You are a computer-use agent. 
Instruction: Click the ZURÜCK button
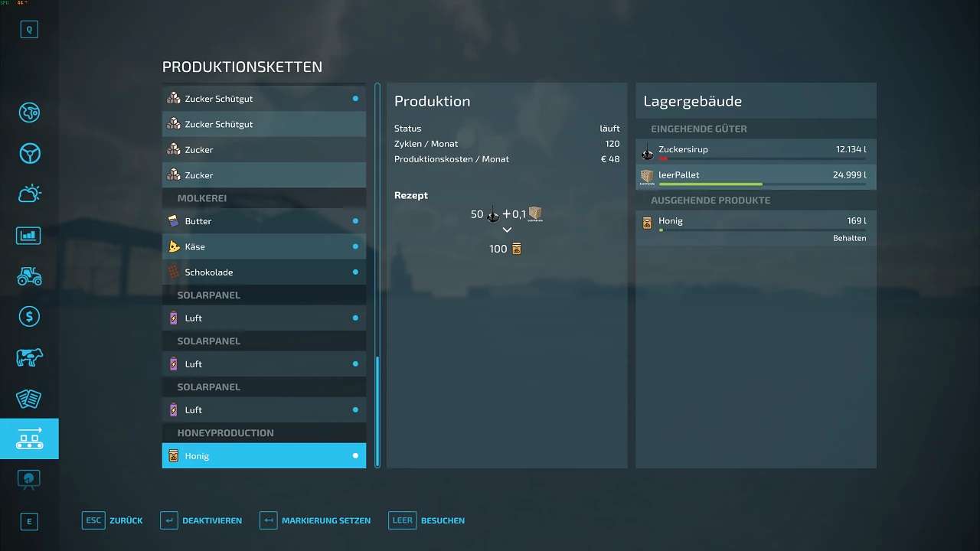click(x=113, y=520)
